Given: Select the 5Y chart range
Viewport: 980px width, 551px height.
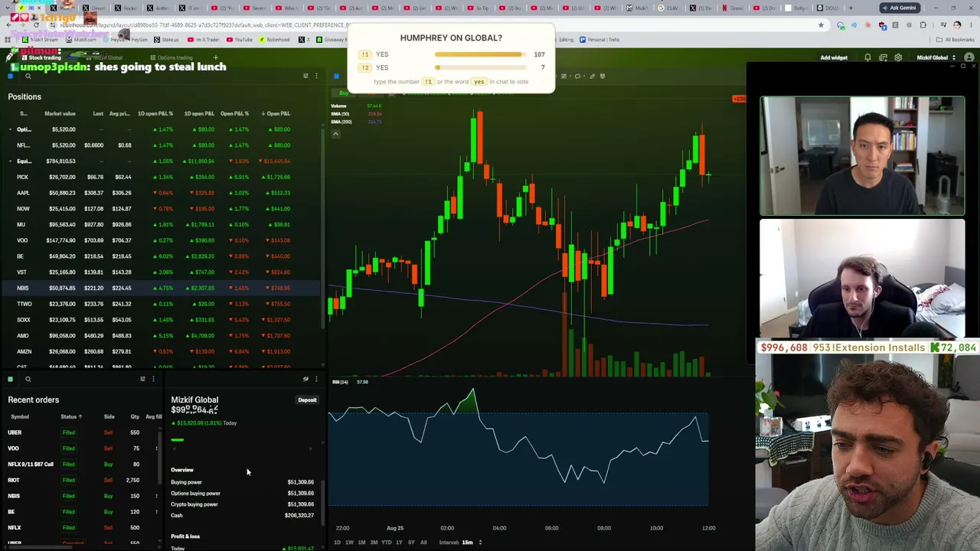Looking at the screenshot, I should click(411, 543).
